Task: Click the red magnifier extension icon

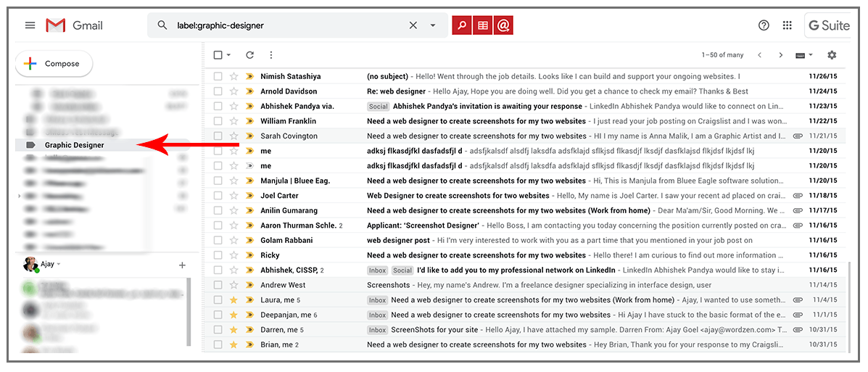Action: [461, 25]
